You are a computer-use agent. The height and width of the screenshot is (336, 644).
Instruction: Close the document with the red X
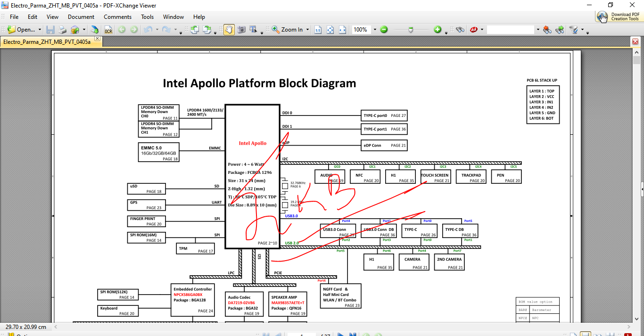635,41
